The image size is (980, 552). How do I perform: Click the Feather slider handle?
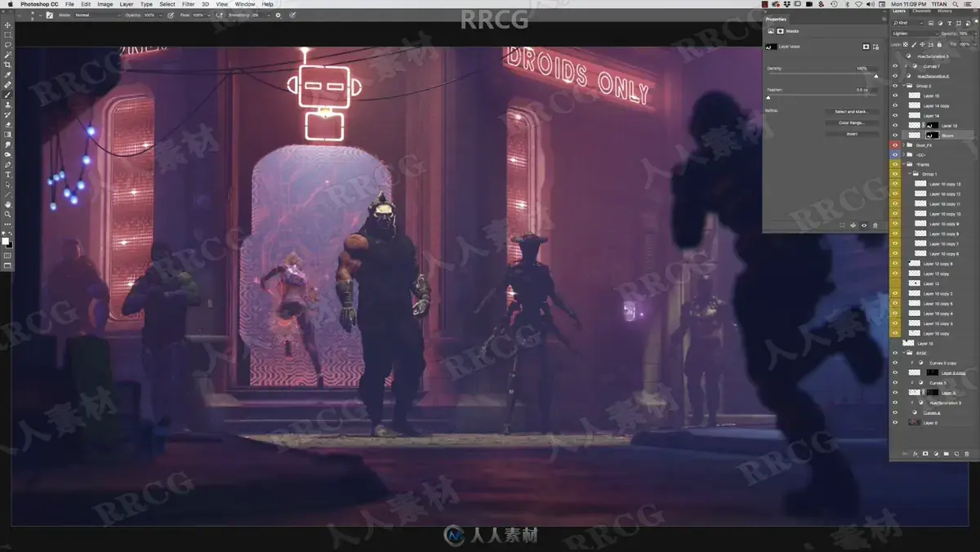click(768, 97)
